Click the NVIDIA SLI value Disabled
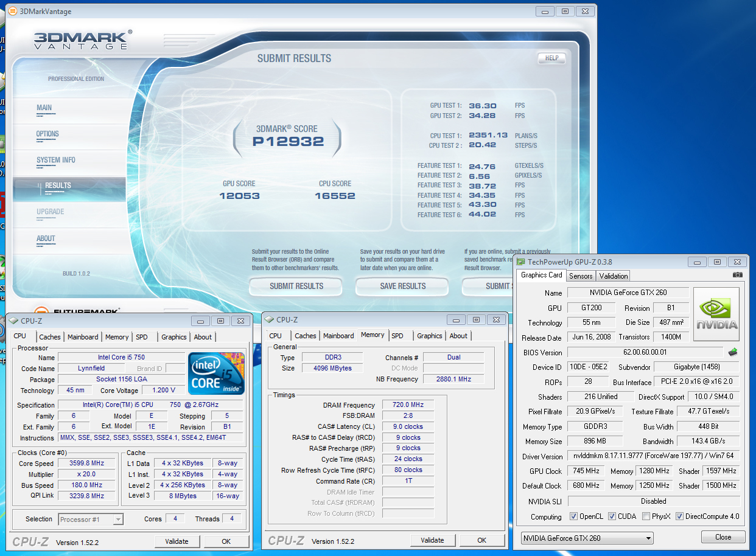756x556 pixels. point(654,501)
